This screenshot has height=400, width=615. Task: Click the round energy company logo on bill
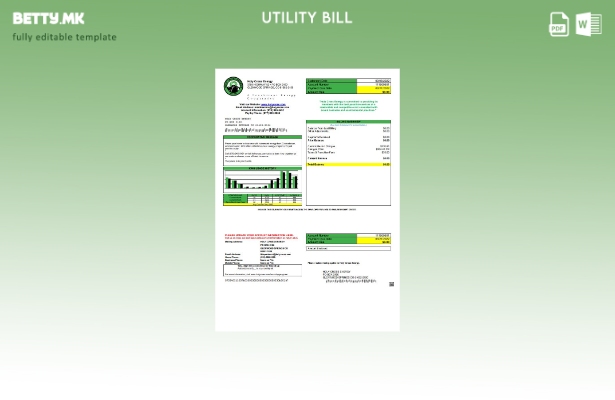232,87
